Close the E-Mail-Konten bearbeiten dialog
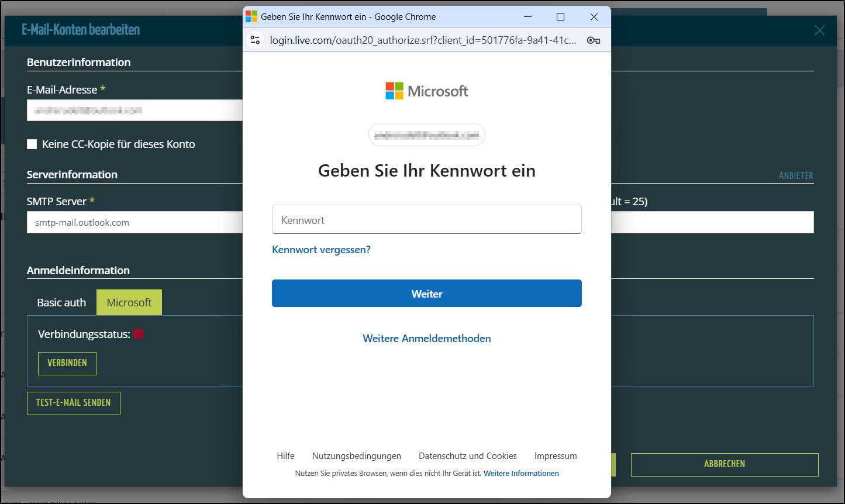This screenshot has width=845, height=504. 819,30
